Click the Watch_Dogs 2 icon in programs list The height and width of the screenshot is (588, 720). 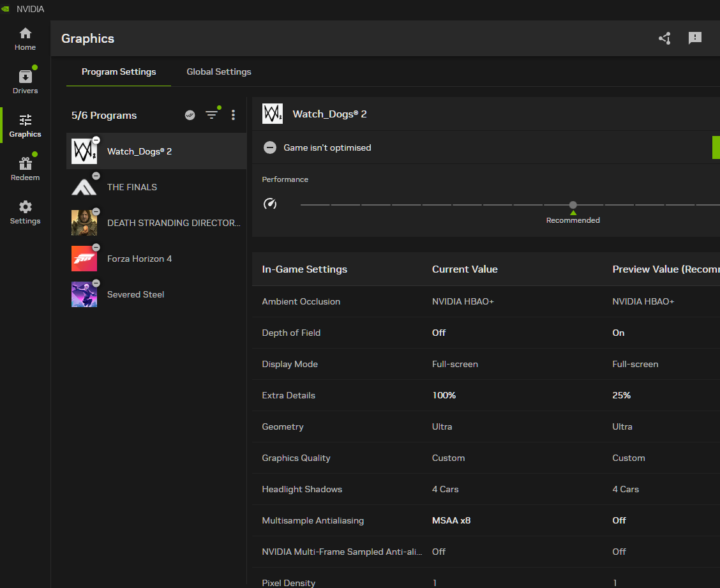84,151
